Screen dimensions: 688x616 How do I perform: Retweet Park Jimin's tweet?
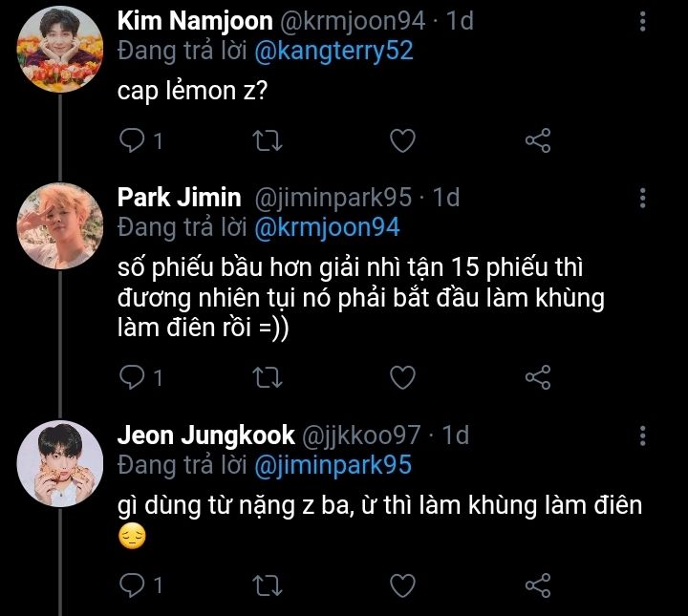point(267,376)
